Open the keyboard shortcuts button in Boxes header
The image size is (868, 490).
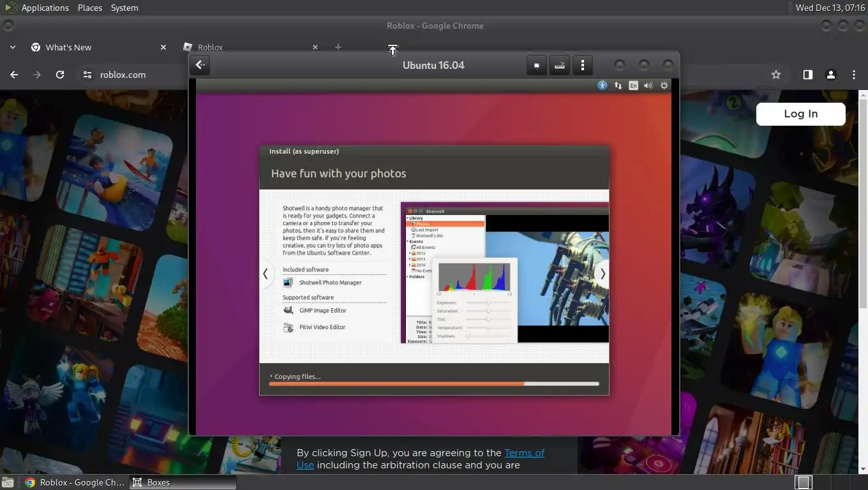[x=560, y=65]
